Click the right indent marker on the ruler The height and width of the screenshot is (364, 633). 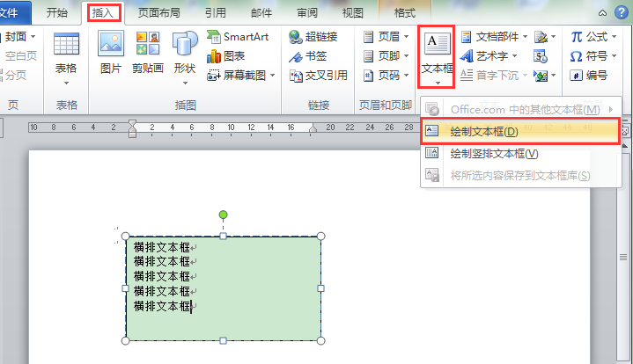(x=313, y=128)
